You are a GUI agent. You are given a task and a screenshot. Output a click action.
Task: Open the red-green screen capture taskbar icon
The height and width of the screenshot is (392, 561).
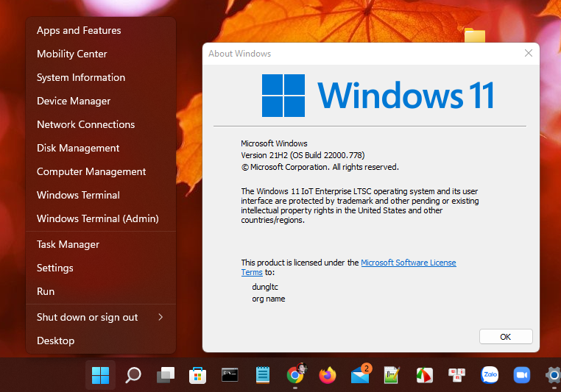click(424, 375)
